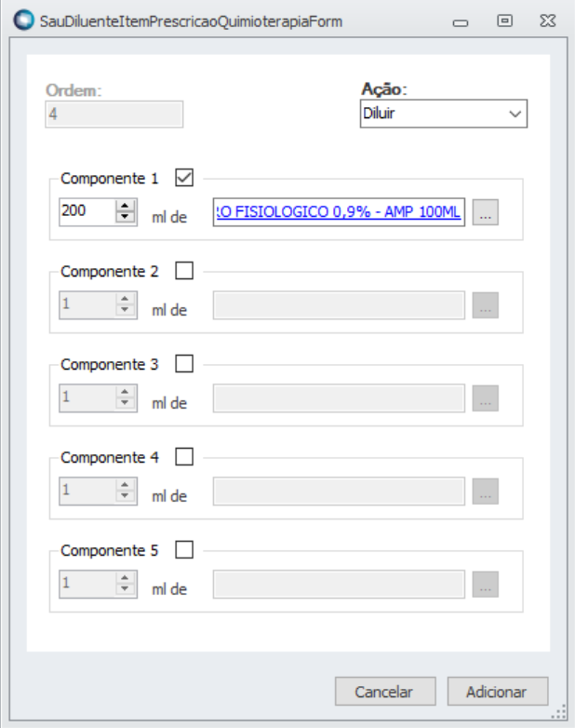Click the Cancelar button
This screenshot has height=728, width=575.
[x=385, y=692]
